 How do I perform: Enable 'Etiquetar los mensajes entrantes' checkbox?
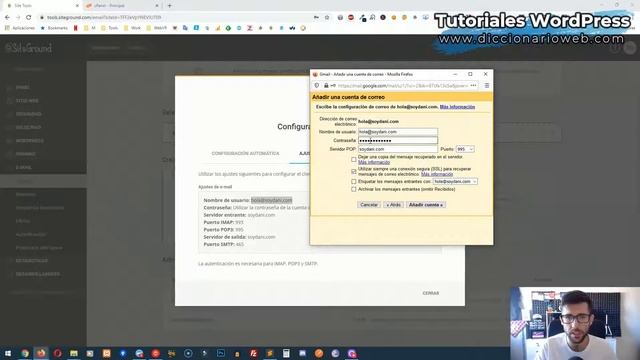pos(353,182)
